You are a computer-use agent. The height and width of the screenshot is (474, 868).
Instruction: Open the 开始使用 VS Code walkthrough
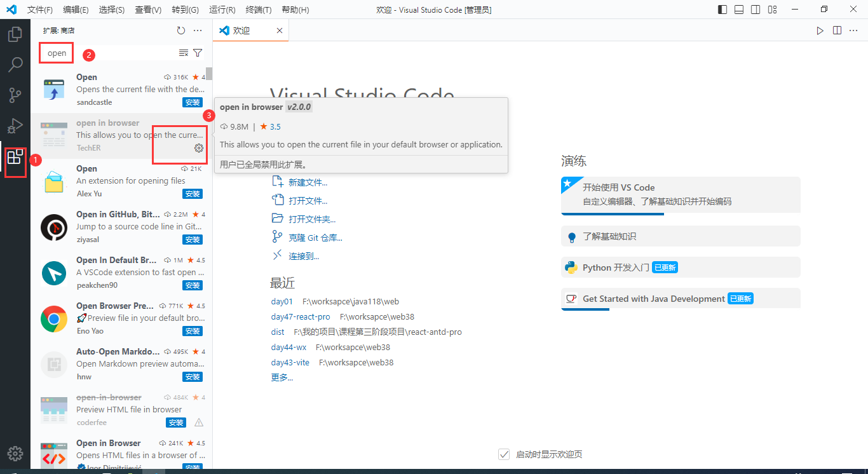pos(681,195)
